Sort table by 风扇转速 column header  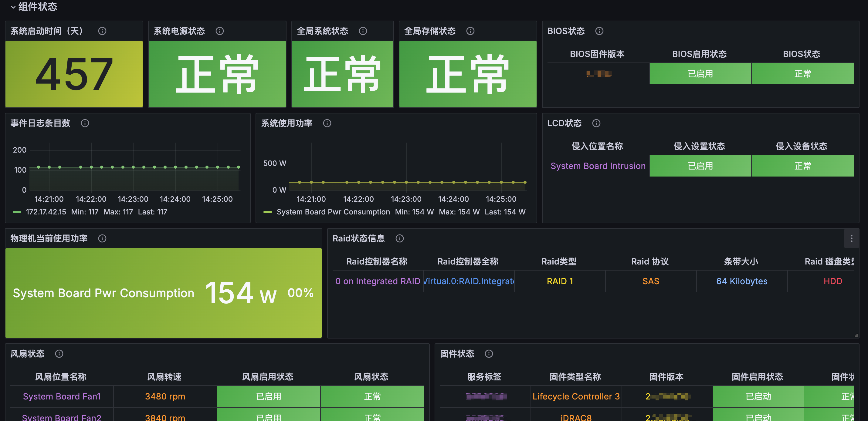(x=164, y=376)
